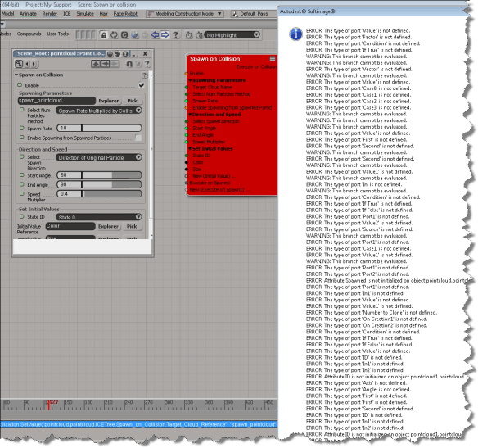Click the globe icon in ICE toolbar
This screenshot has width=478, height=448.
[134, 35]
